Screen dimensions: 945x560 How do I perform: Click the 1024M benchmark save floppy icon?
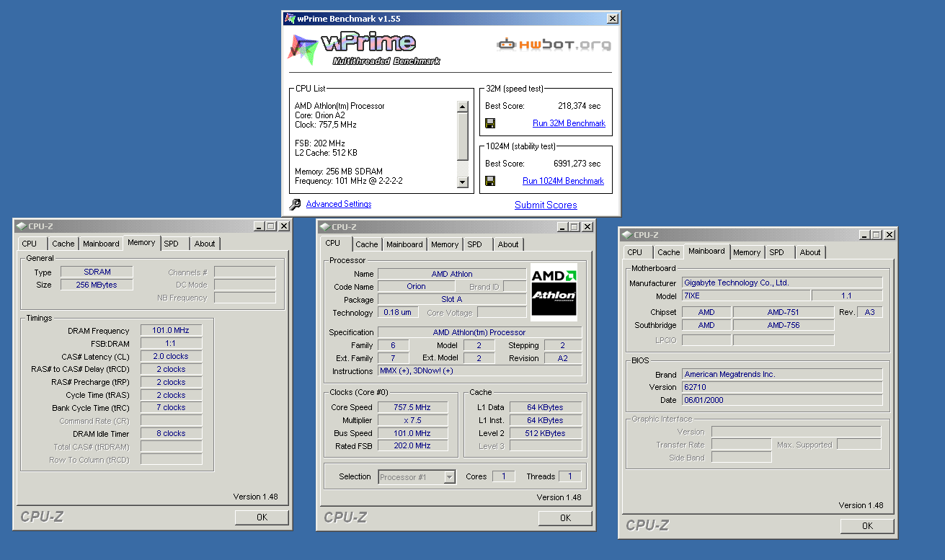(490, 181)
